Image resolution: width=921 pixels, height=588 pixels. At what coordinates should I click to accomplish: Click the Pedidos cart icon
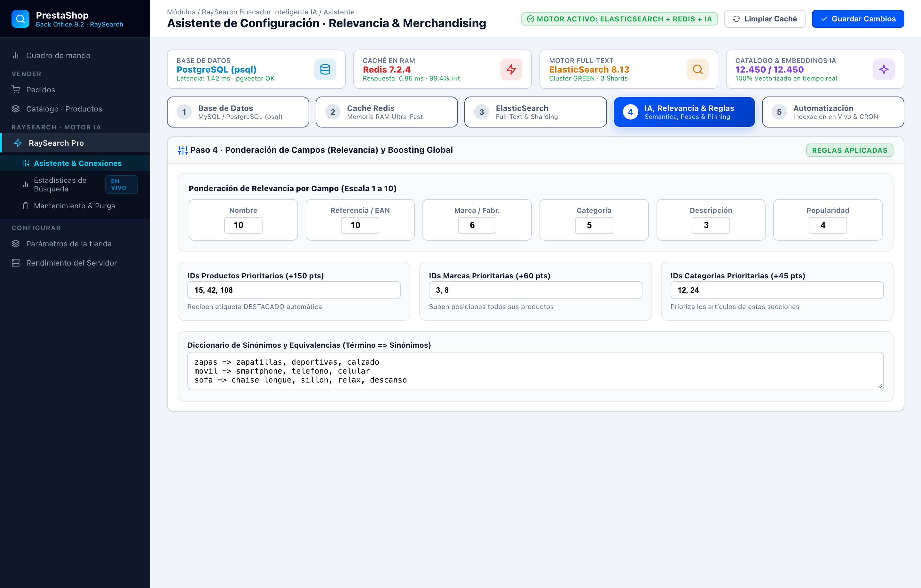[x=16, y=89]
